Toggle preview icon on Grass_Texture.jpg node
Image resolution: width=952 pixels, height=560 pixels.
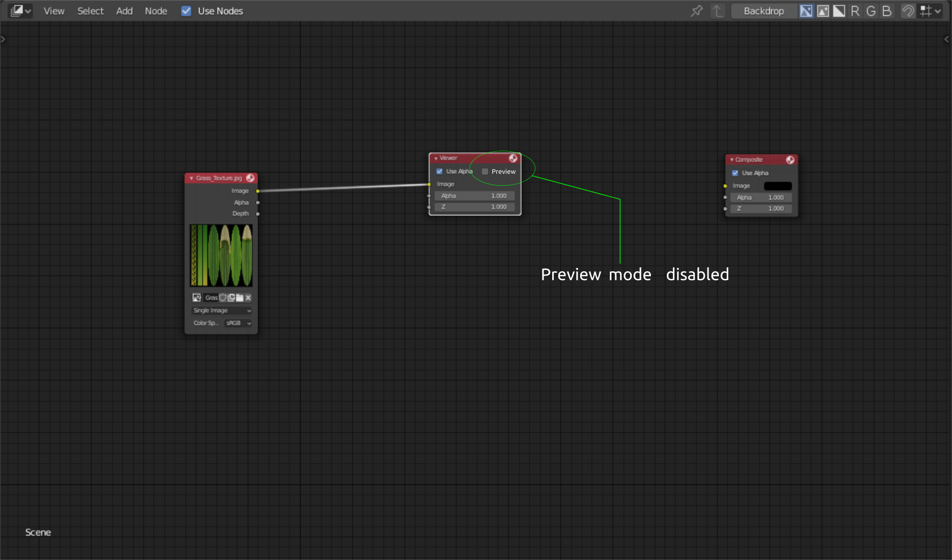click(251, 178)
